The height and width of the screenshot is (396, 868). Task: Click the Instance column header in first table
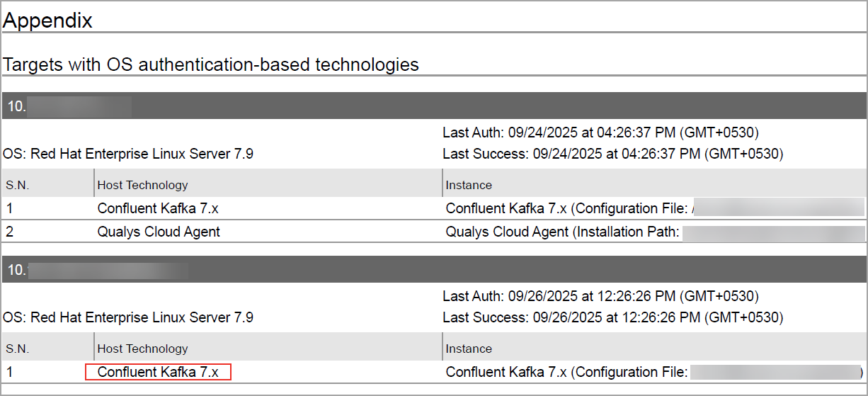[469, 185]
